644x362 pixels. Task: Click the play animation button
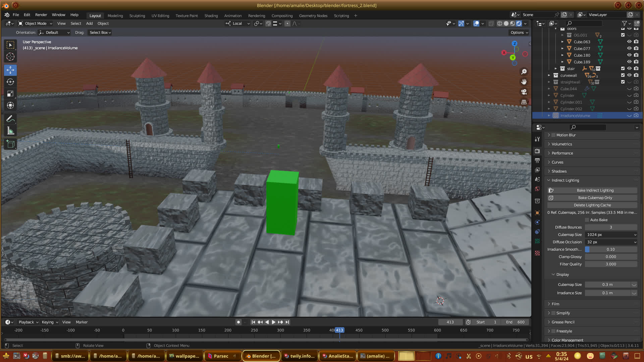coord(273,322)
